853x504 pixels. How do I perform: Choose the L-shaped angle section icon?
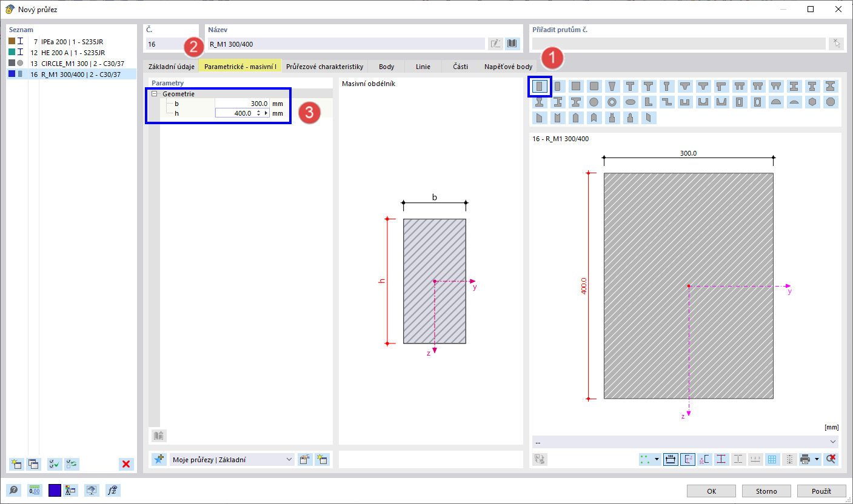pyautogui.click(x=649, y=102)
